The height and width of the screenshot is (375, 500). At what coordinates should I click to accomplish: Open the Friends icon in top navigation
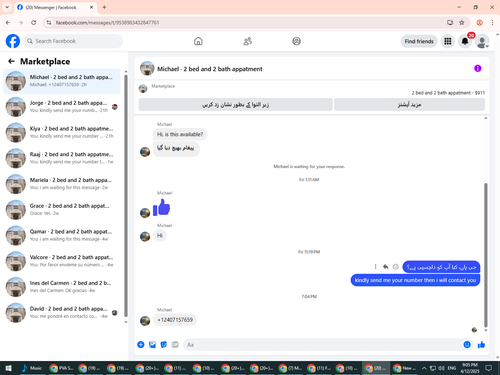pos(247,41)
